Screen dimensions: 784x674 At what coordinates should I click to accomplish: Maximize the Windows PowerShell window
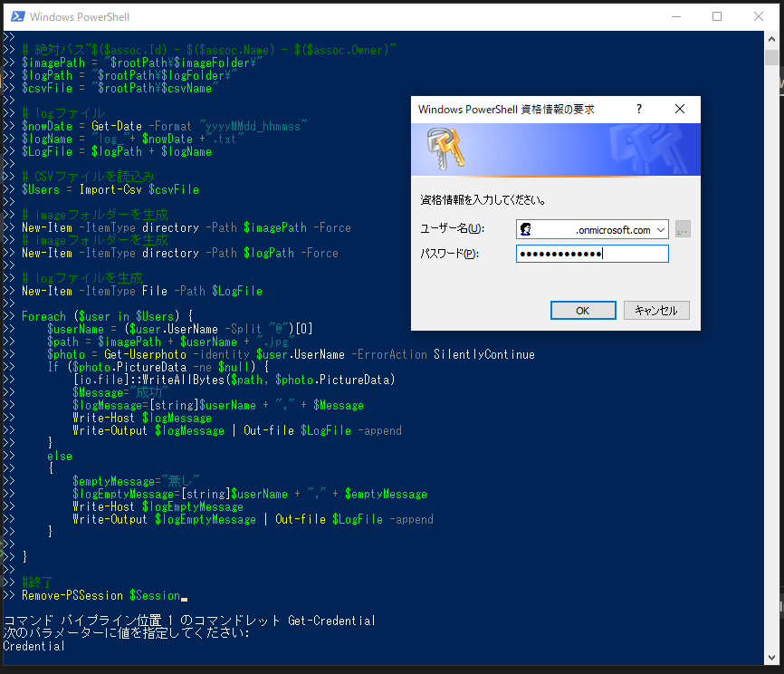tap(717, 16)
